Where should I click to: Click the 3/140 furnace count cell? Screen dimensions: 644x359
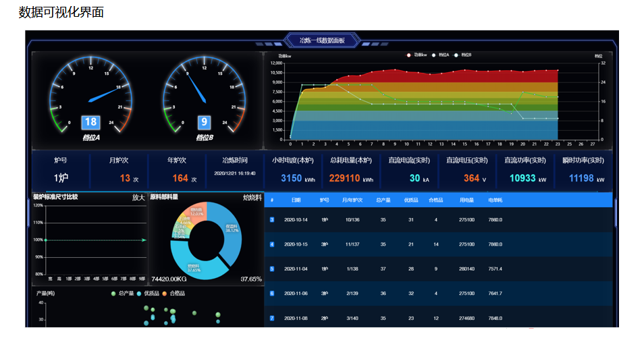point(352,319)
